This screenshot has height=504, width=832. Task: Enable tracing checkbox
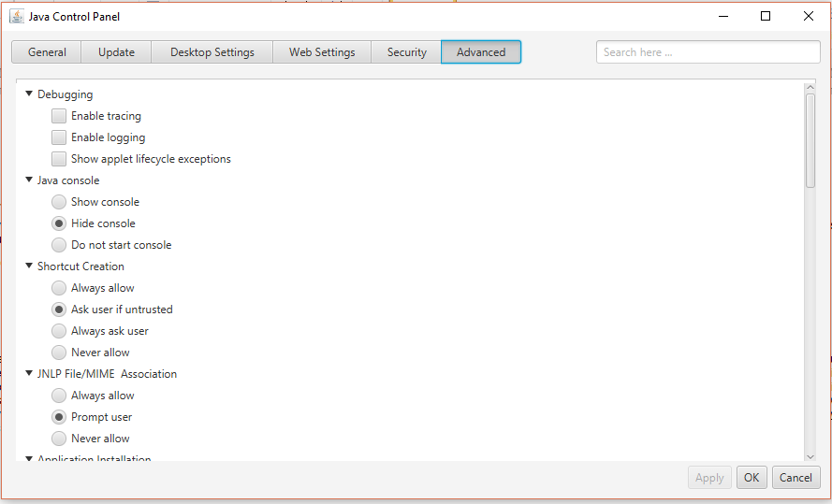59,116
